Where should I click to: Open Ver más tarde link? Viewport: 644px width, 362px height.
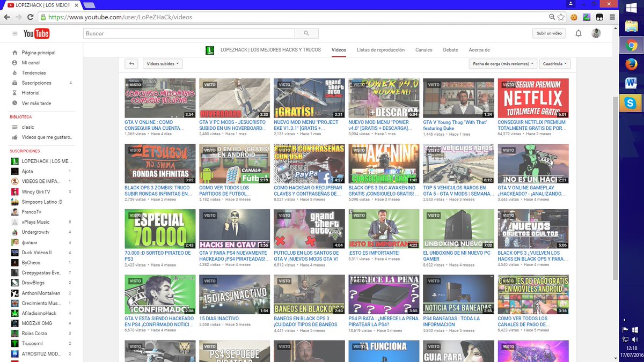[x=36, y=104]
